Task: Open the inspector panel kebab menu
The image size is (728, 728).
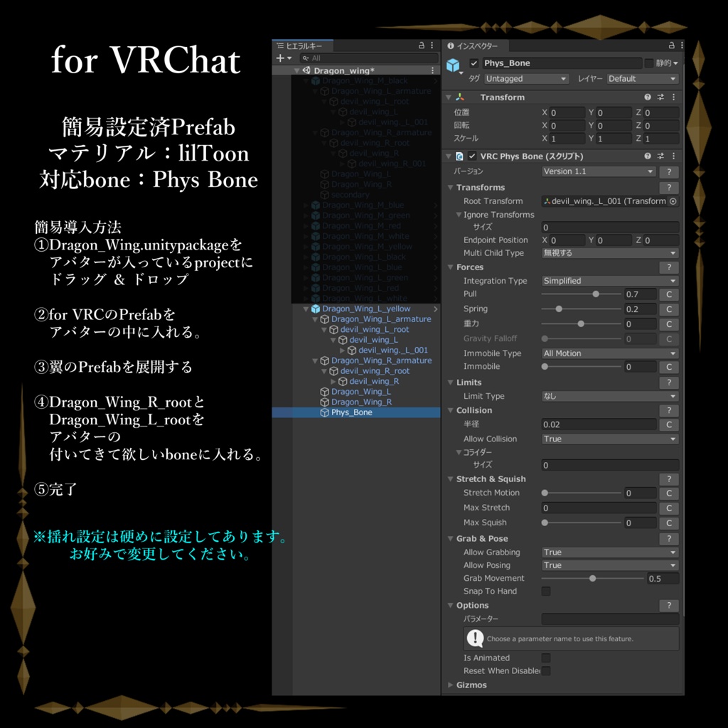Action: click(x=682, y=45)
